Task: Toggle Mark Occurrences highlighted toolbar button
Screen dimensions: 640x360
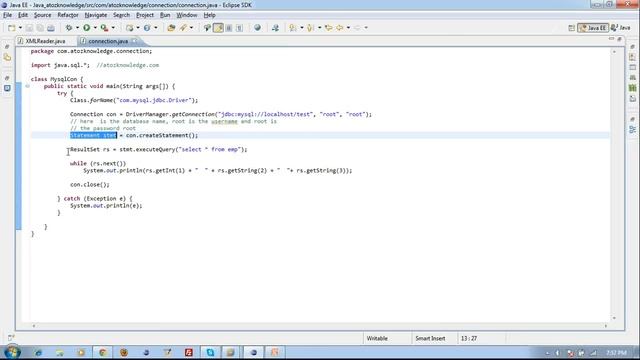Action: (x=218, y=28)
